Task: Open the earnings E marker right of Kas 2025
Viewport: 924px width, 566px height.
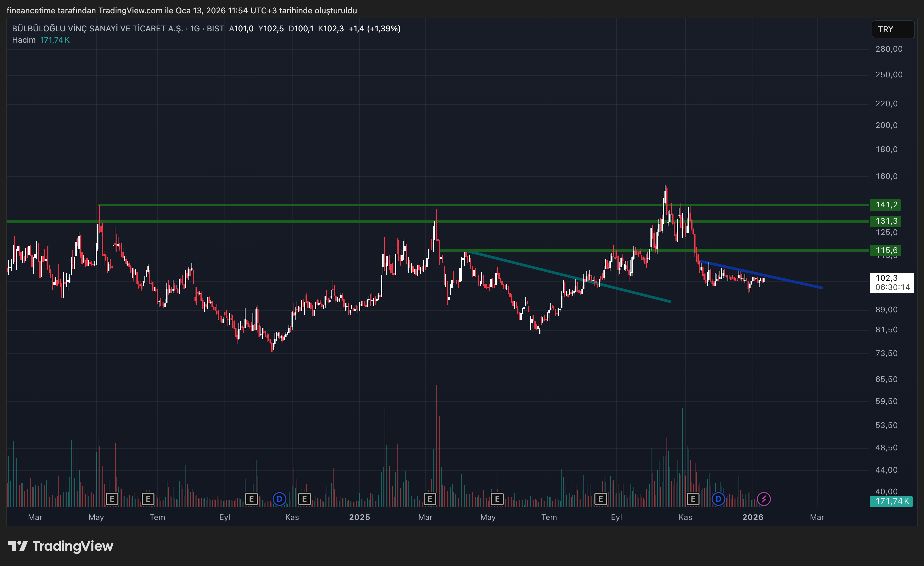Action: point(693,499)
